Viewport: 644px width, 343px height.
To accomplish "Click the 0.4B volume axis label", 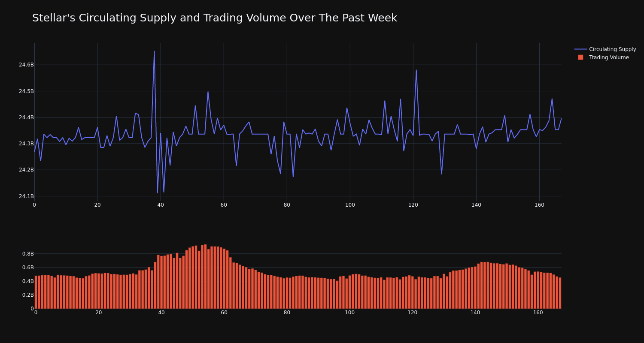I will click(x=28, y=281).
